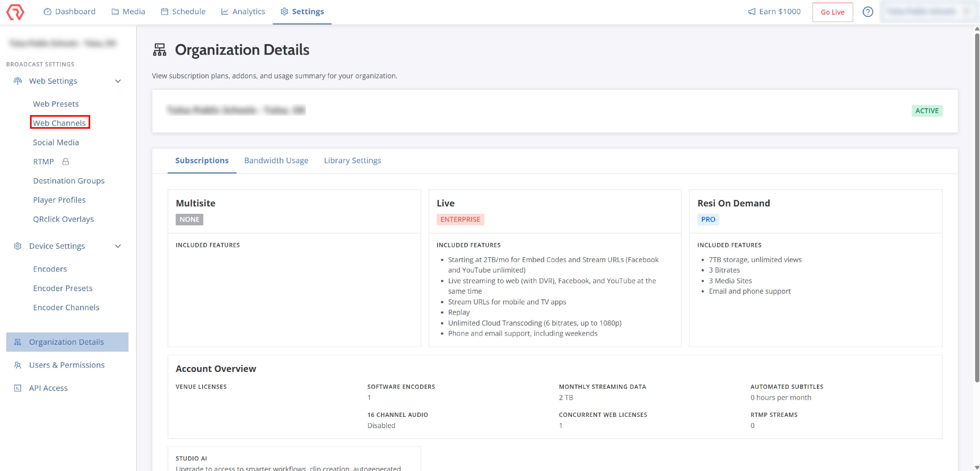The image size is (980, 471).
Task: Click the Organization Details sidebar icon
Action: coord(18,342)
